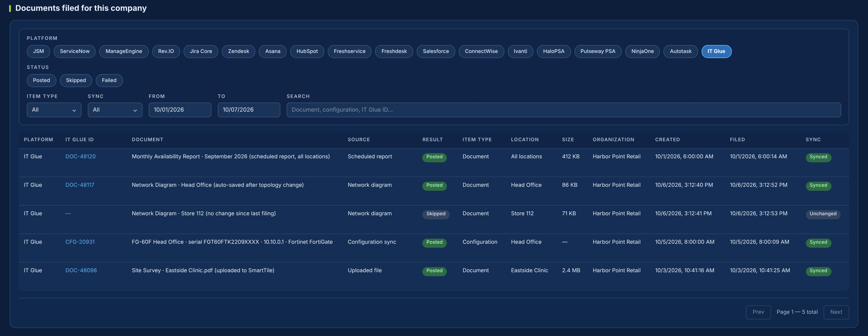Filter documents by Zendesk
The image size is (868, 336).
(238, 51)
